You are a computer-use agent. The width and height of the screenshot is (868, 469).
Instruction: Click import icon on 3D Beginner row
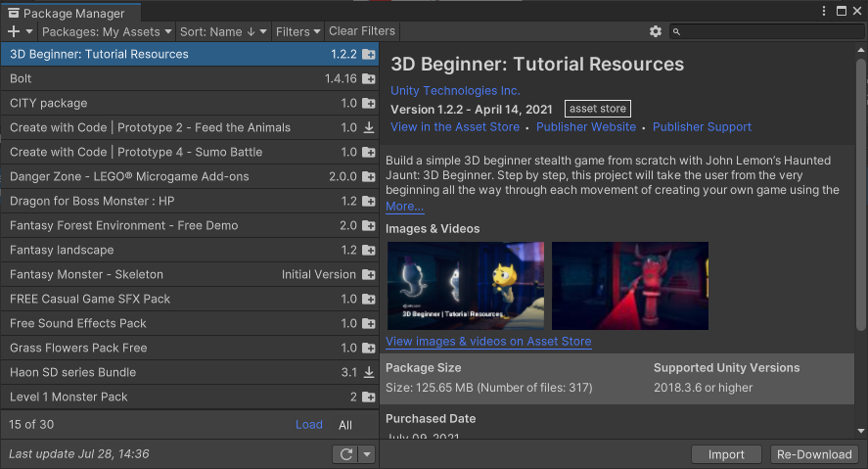(x=369, y=54)
